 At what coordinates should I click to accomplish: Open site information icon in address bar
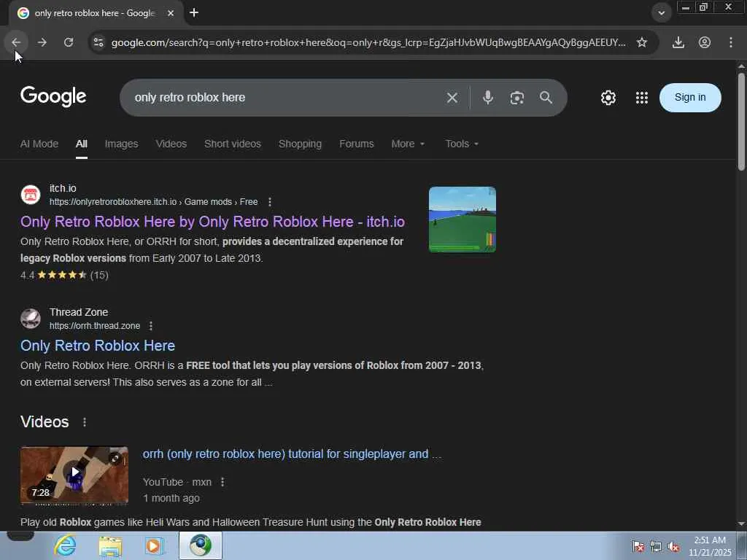pos(98,42)
